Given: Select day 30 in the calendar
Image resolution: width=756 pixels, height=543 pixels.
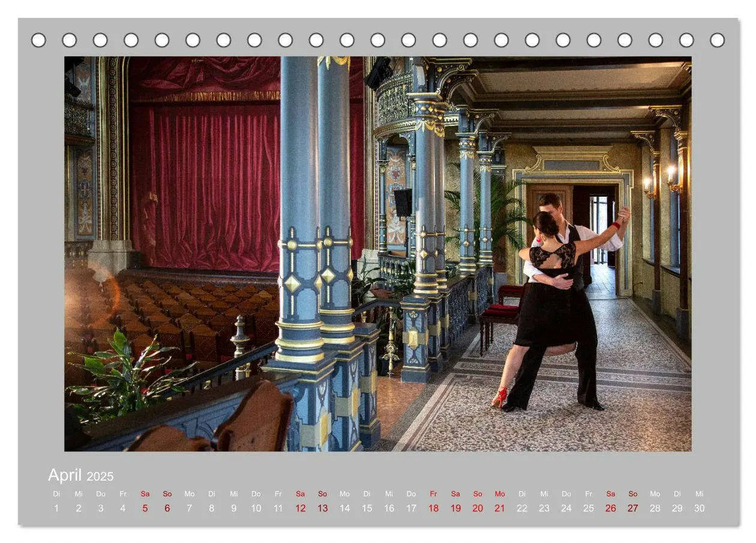Looking at the screenshot, I should (699, 508).
